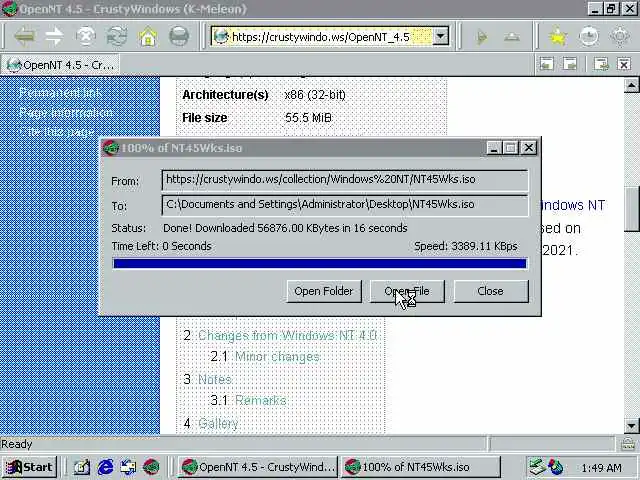
Task: Click the site icon inside the URL bar
Action: pos(221,37)
